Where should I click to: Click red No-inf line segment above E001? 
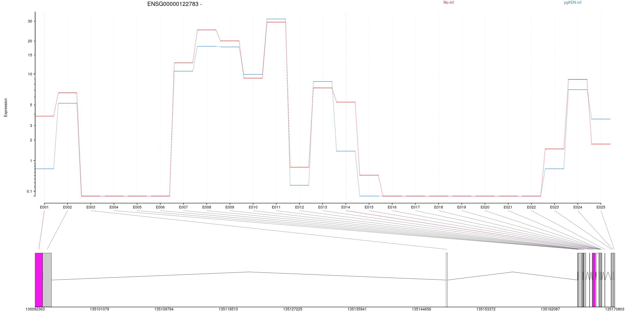coord(44,116)
